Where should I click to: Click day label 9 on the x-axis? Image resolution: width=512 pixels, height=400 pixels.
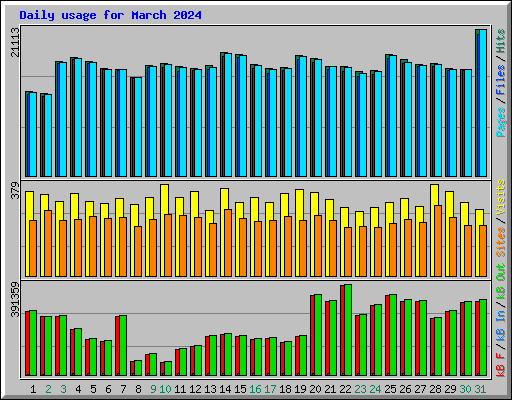(x=153, y=389)
